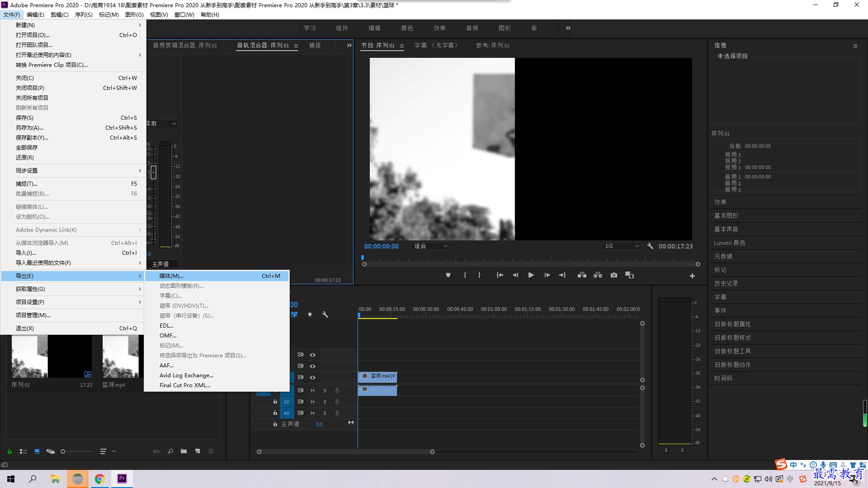Toggle eye for track containing 篮球.mp4
868x488 pixels.
(x=312, y=377)
